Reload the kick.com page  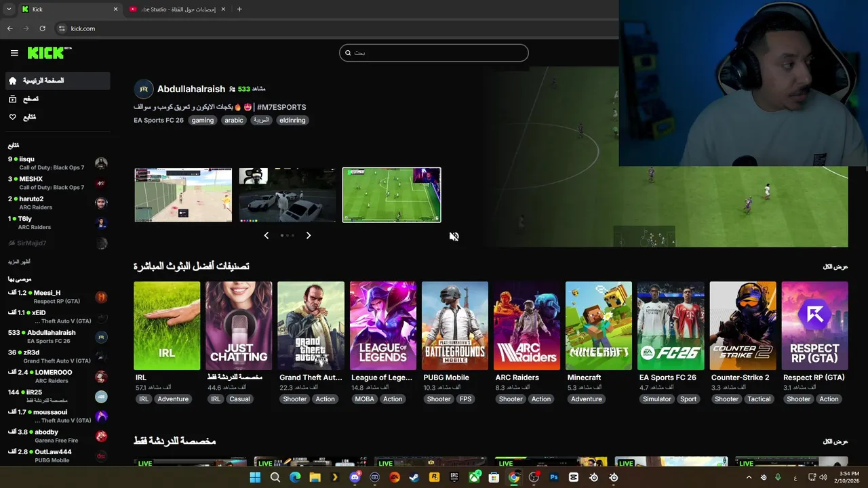43,28
